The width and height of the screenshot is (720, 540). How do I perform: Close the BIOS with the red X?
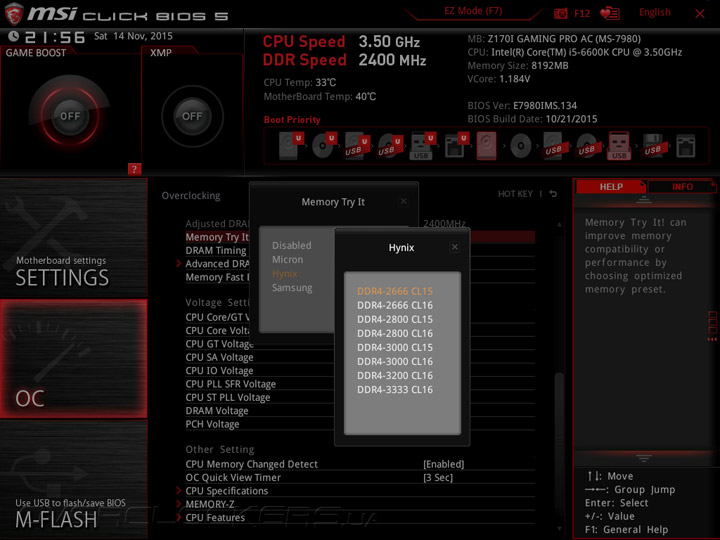pos(700,14)
